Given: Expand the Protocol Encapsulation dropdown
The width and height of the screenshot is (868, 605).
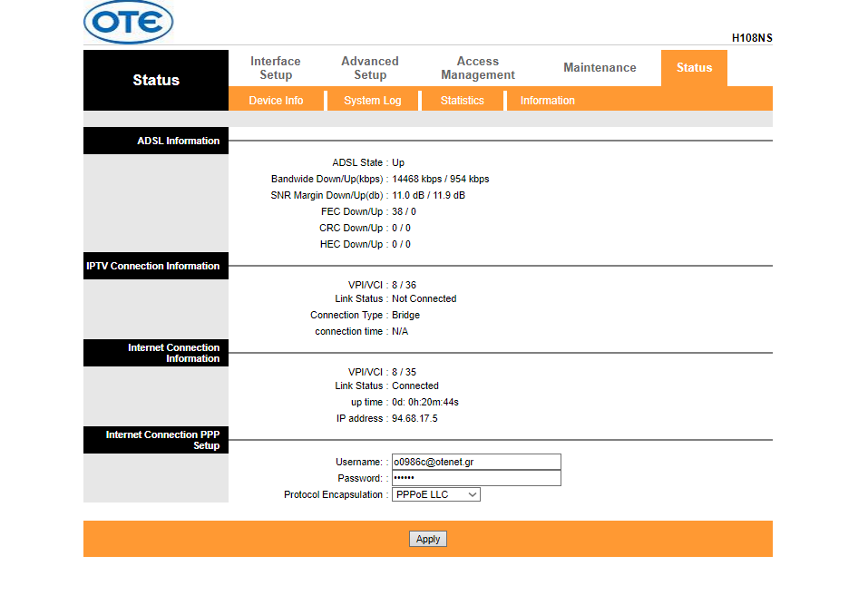Looking at the screenshot, I should coord(435,494).
